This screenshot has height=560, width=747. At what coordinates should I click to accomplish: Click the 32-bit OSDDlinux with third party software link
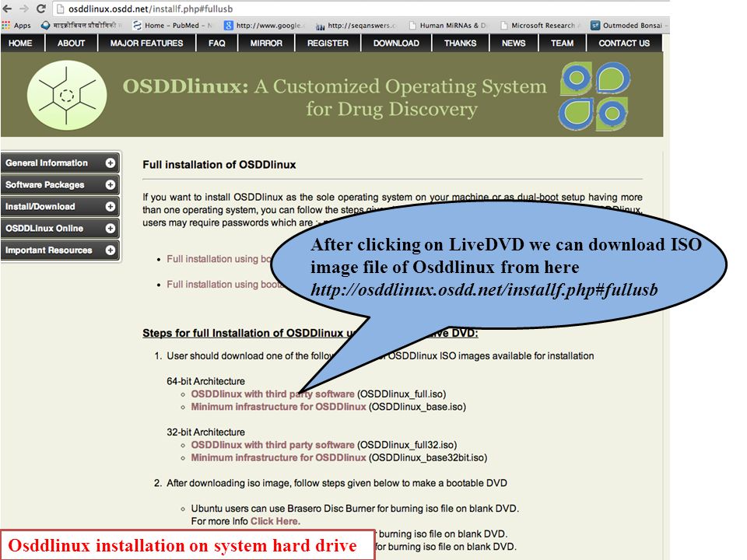(272, 445)
